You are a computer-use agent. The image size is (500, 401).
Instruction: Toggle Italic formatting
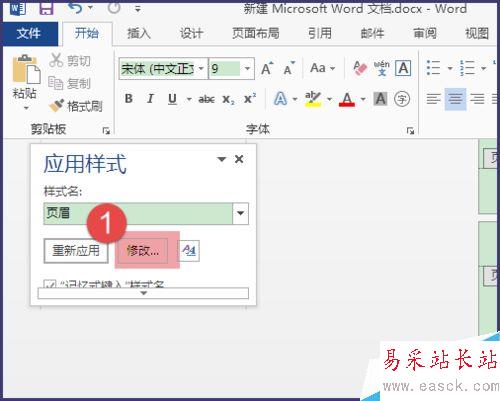point(150,99)
